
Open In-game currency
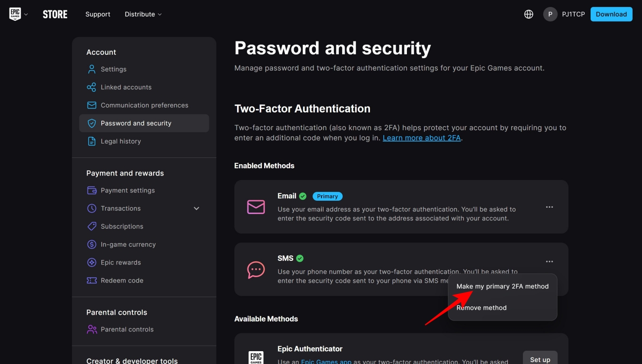point(144,245)
